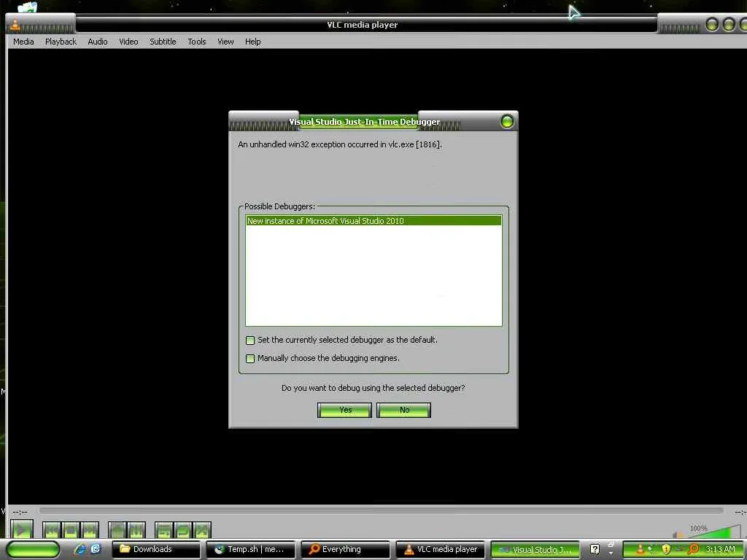Click the elapsed time label in VLC
Screen dimensions: 747x560
point(20,512)
